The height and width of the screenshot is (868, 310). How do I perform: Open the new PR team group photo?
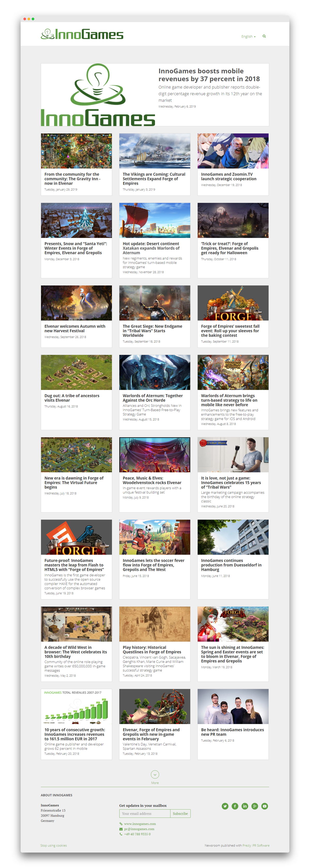click(x=233, y=706)
